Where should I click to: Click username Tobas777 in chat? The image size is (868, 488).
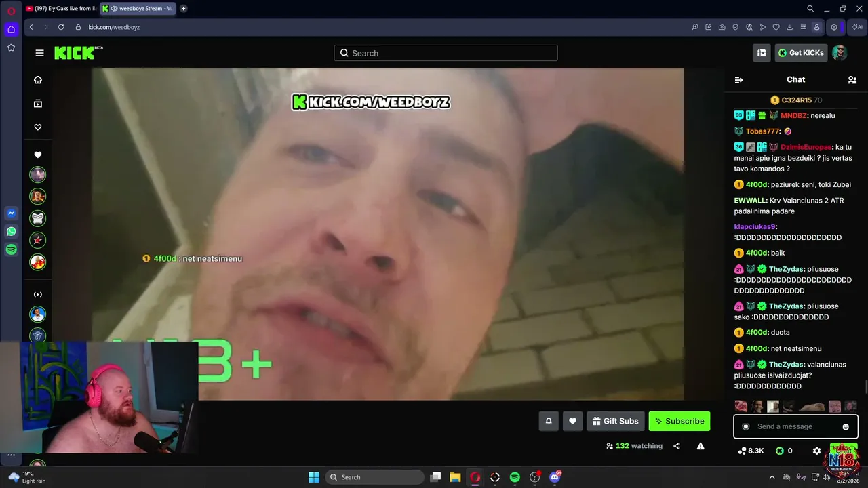coord(763,131)
